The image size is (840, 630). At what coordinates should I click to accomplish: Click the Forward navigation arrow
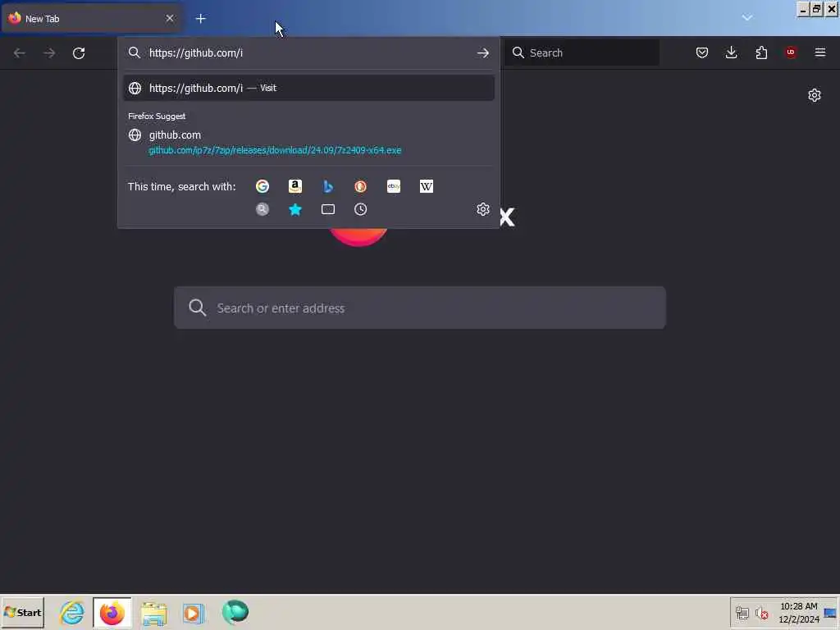[49, 53]
